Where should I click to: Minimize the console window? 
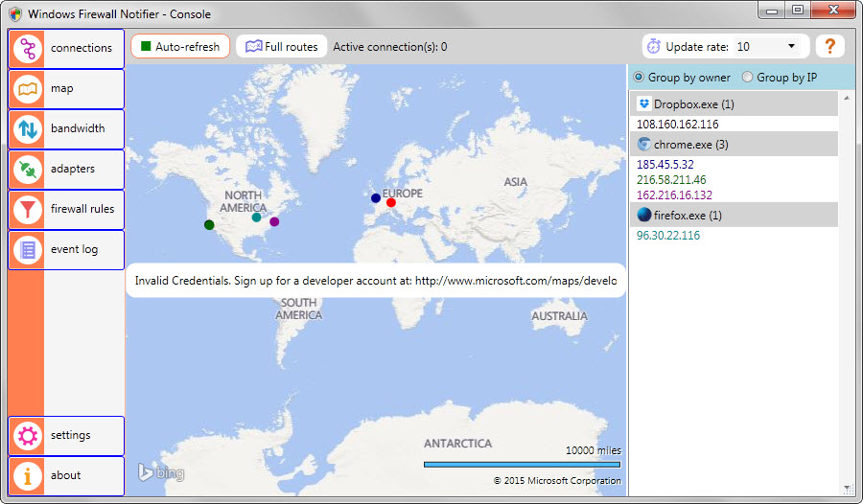point(772,11)
